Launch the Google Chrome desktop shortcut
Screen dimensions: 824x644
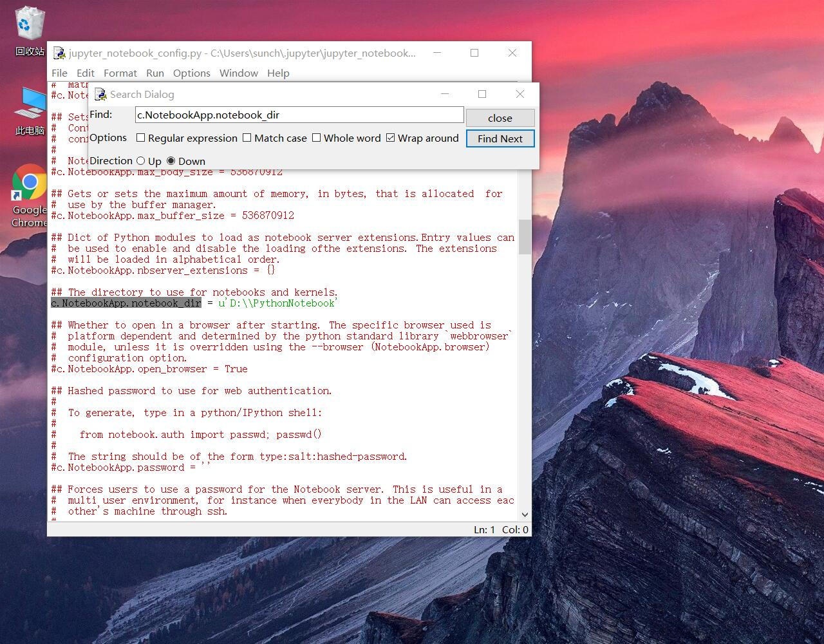click(x=30, y=196)
